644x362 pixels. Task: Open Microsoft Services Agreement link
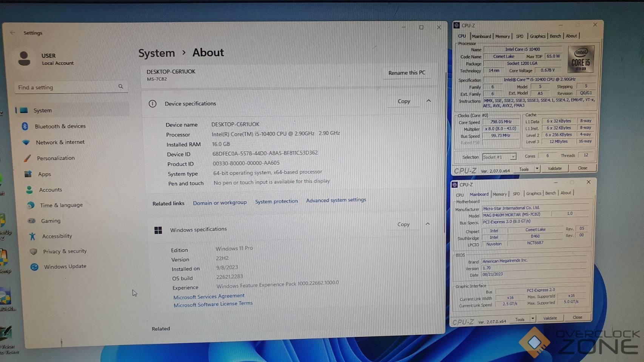click(x=209, y=297)
